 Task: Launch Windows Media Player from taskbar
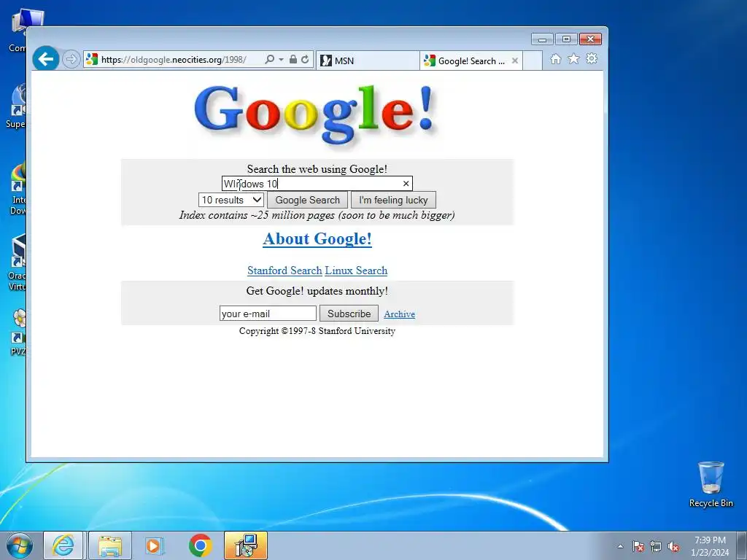(x=154, y=545)
